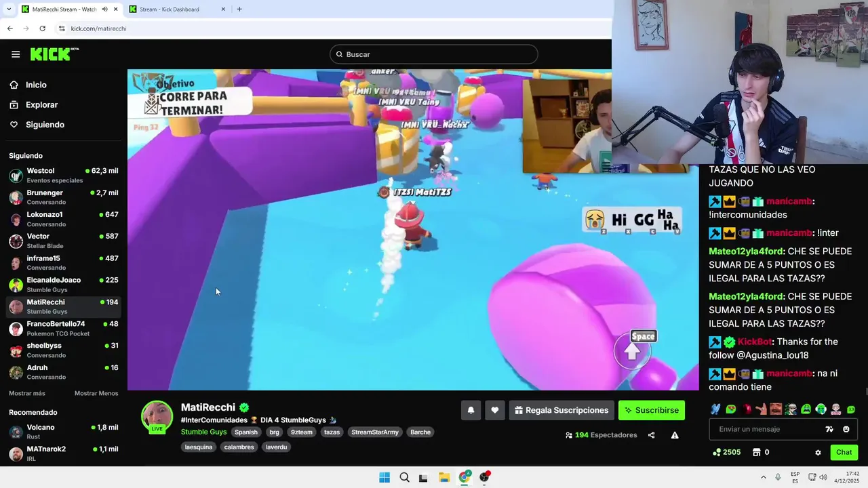
Task: Open Vector's channel in sidebar
Action: click(x=64, y=241)
